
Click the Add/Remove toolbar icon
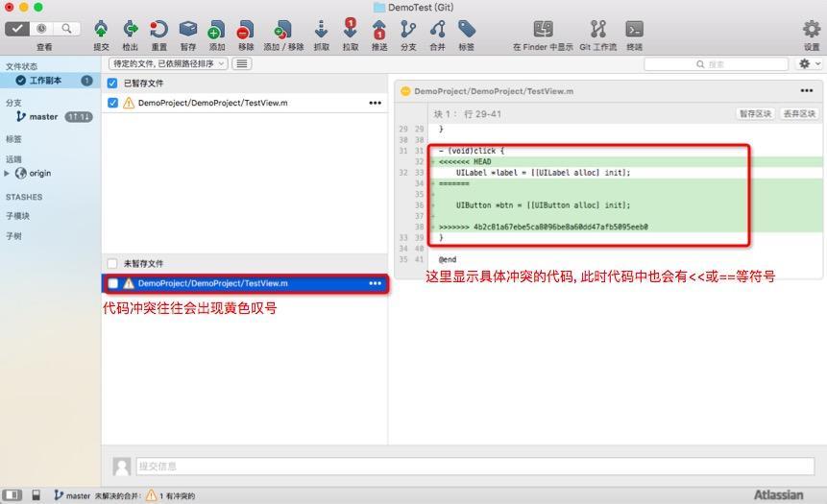coord(283,30)
